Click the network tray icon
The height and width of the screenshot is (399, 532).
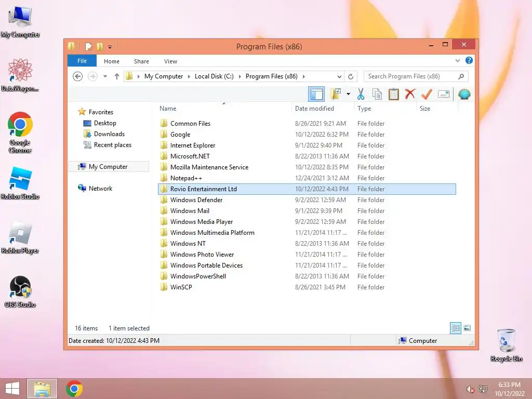[x=483, y=389]
